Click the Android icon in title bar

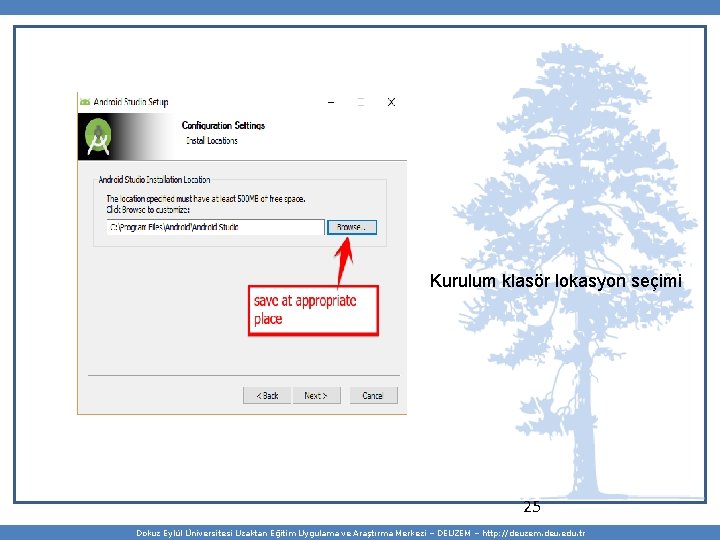point(85,101)
